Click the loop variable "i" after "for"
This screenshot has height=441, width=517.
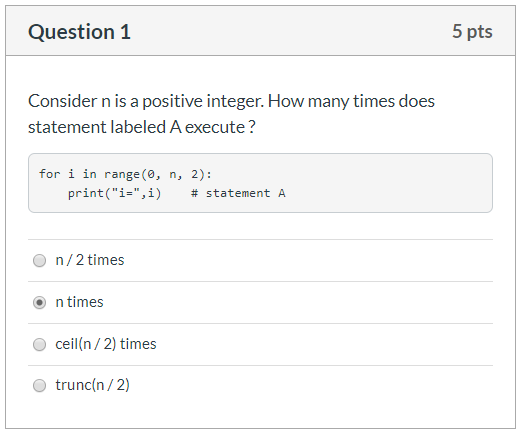71,174
